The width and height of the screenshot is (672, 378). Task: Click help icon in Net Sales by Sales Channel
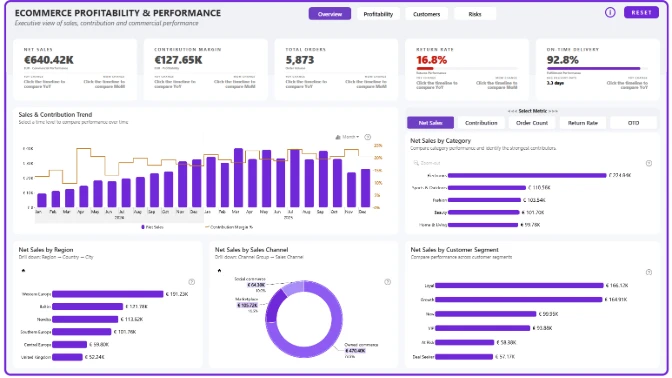tap(387, 282)
